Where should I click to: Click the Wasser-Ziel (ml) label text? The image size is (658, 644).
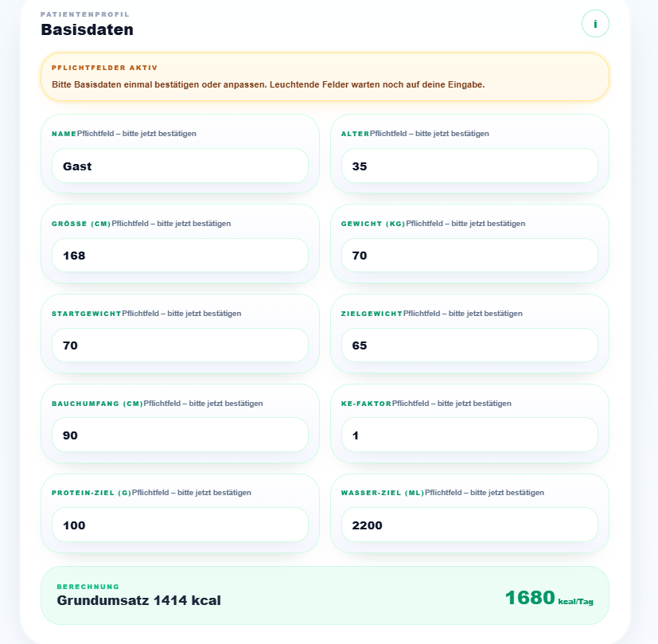click(x=383, y=493)
